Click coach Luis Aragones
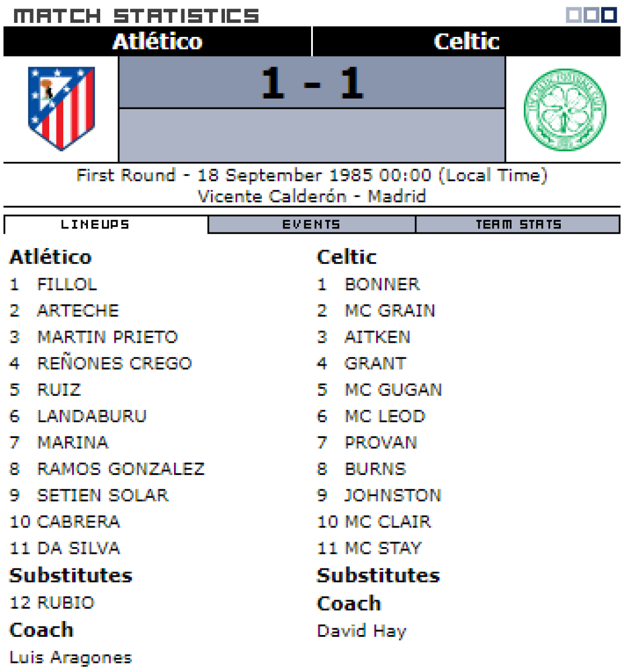This screenshot has height=672, width=624. point(71,657)
